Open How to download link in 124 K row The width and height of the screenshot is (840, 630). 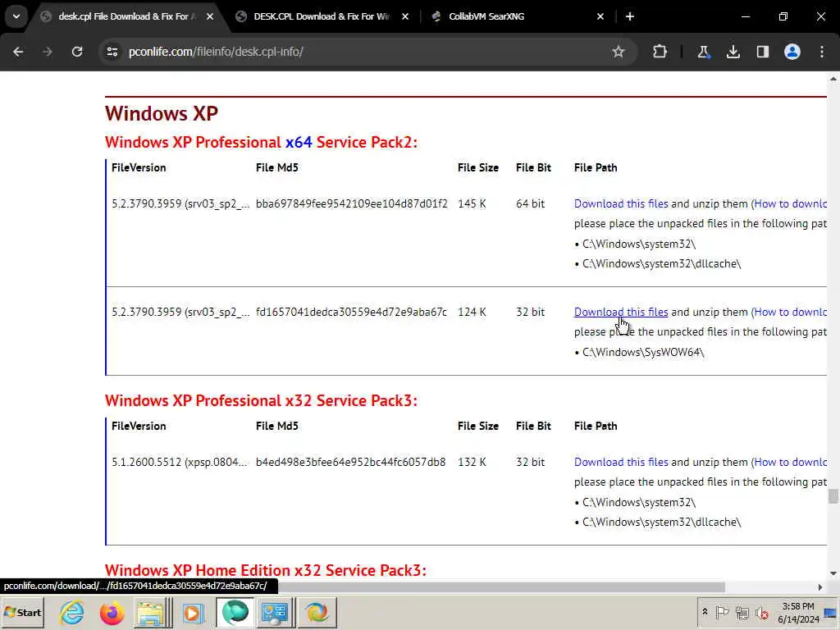[790, 312]
